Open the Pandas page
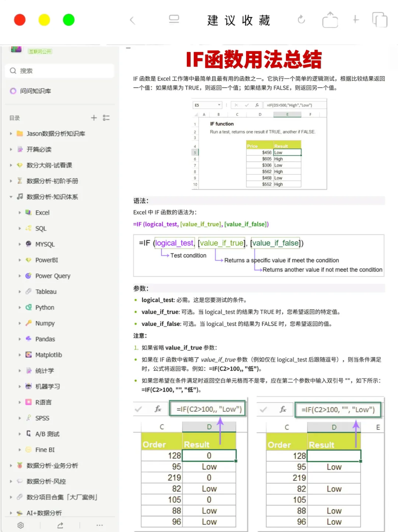This screenshot has height=532, width=398. 45,339
